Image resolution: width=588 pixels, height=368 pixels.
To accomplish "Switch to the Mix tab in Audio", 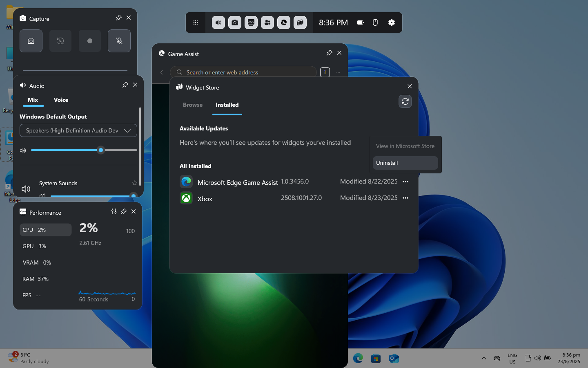I will click(33, 100).
